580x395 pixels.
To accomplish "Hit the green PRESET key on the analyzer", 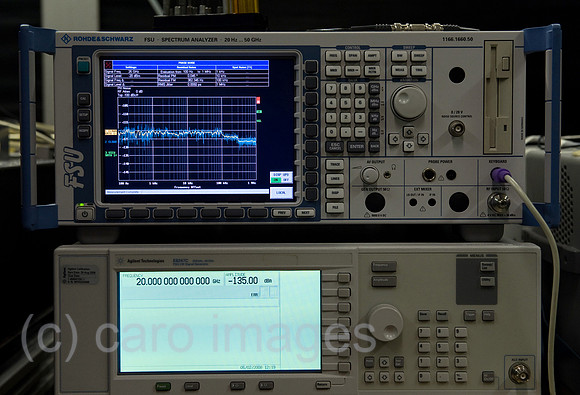I will click(84, 67).
